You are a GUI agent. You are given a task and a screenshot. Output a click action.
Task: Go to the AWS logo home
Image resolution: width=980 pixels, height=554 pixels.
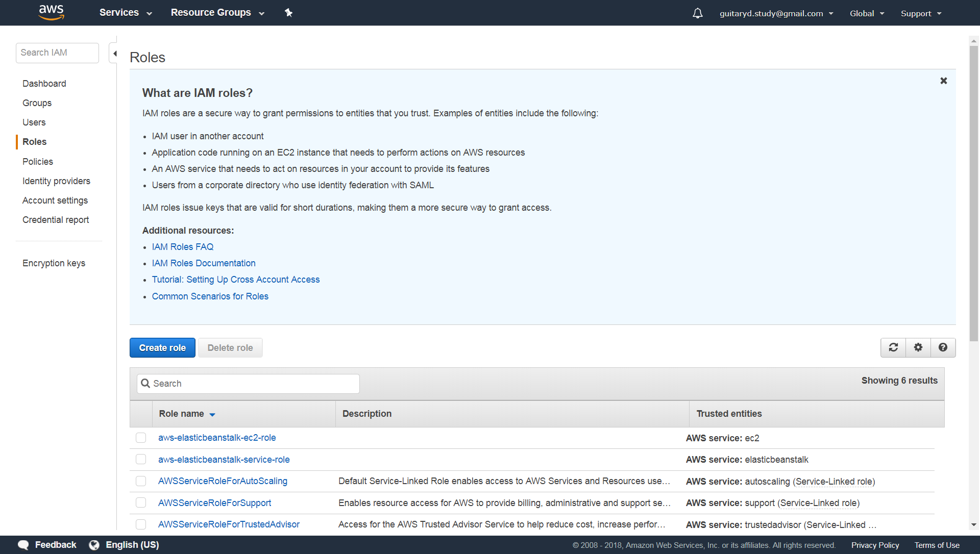click(51, 12)
